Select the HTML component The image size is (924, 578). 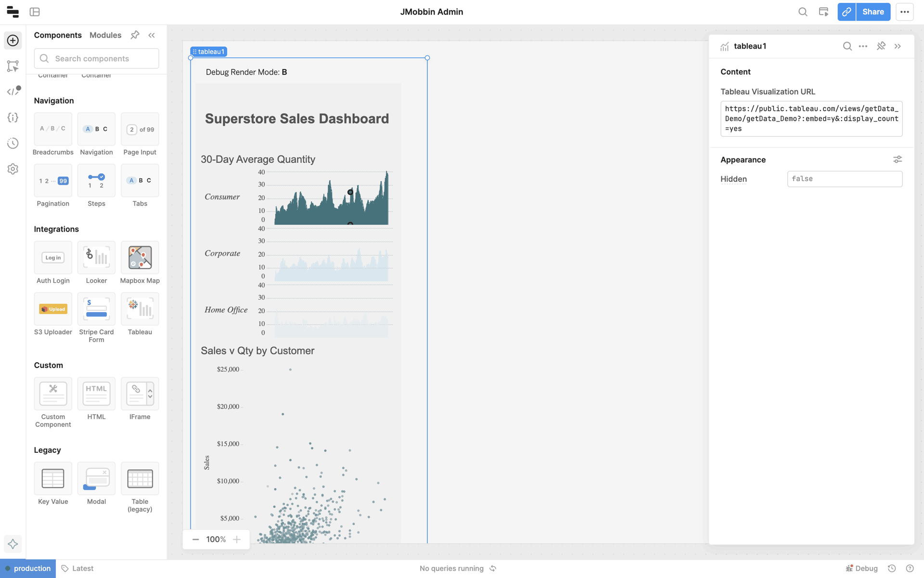pyautogui.click(x=96, y=399)
